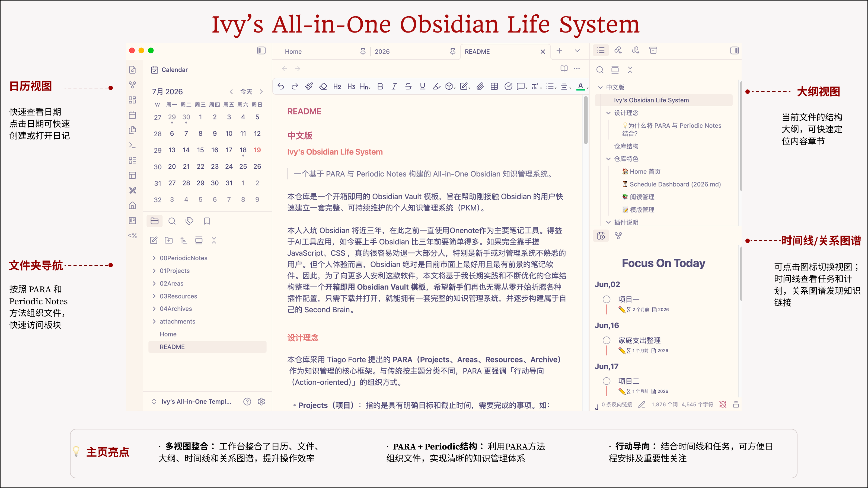The image size is (868, 488).
Task: Jump to 今天 in calendar
Action: 246,92
